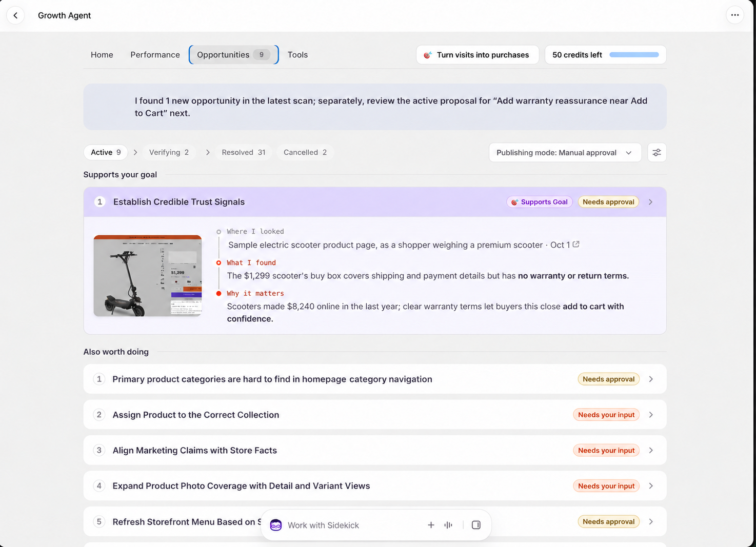Switch to the Home tab
The image size is (756, 547).
pyautogui.click(x=102, y=55)
